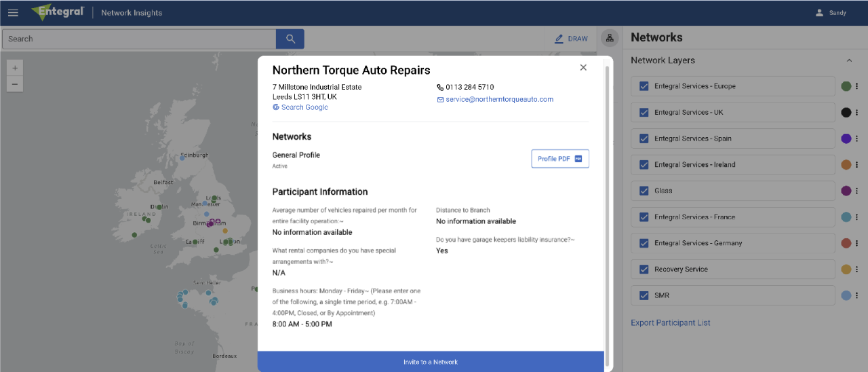Click the PDF icon in Profile PDF
Image resolution: width=868 pixels, height=372 pixels.
pos(578,159)
